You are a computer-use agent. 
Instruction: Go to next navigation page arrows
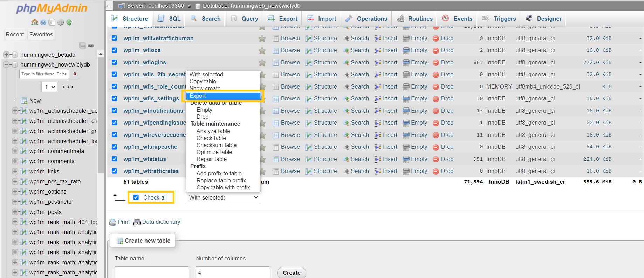pyautogui.click(x=68, y=87)
